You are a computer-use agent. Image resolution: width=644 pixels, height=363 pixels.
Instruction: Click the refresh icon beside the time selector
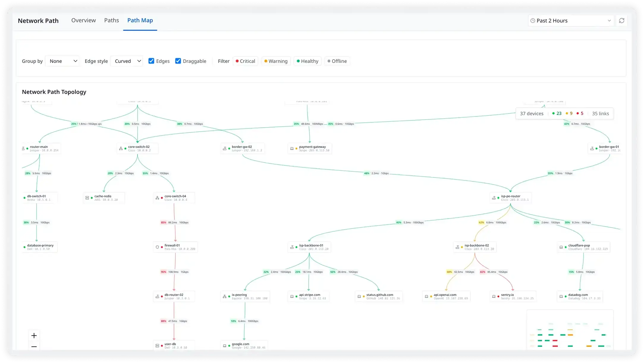622,20
